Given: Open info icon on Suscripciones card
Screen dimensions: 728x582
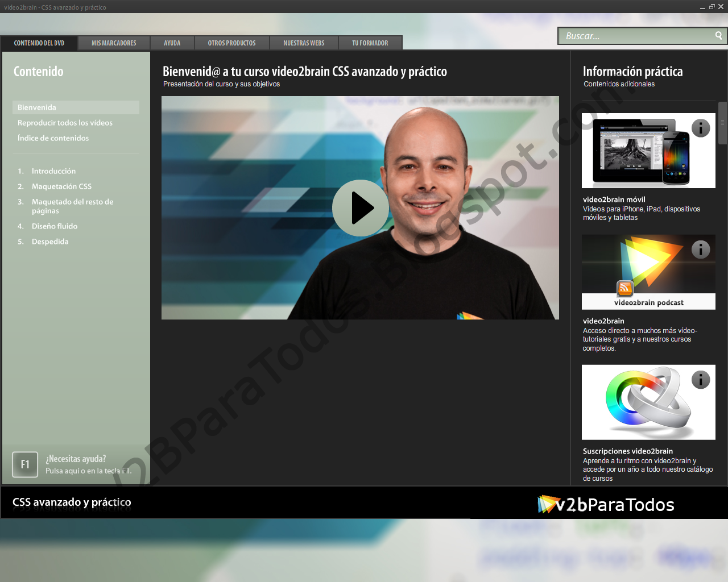Looking at the screenshot, I should coord(701,380).
